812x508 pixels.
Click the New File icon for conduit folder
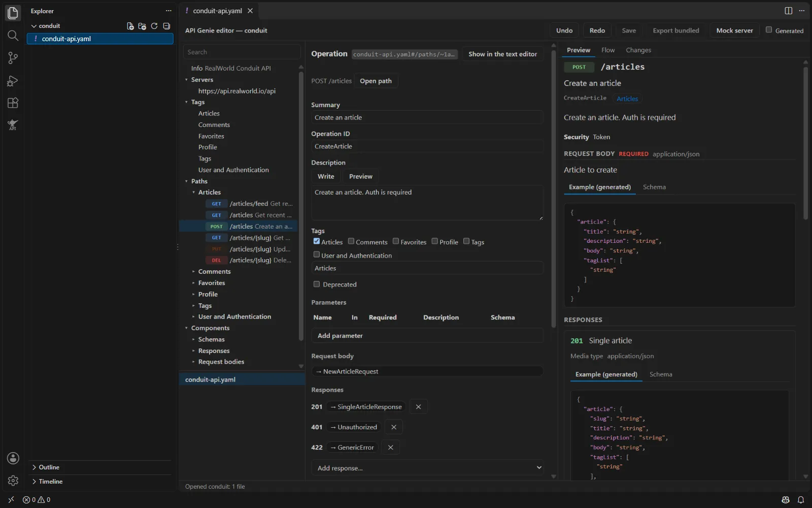point(130,26)
